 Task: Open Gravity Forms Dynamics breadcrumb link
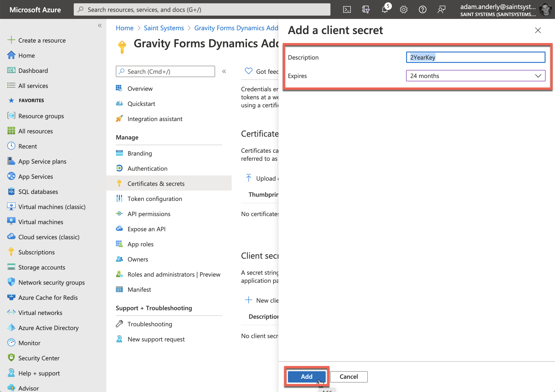[236, 28]
